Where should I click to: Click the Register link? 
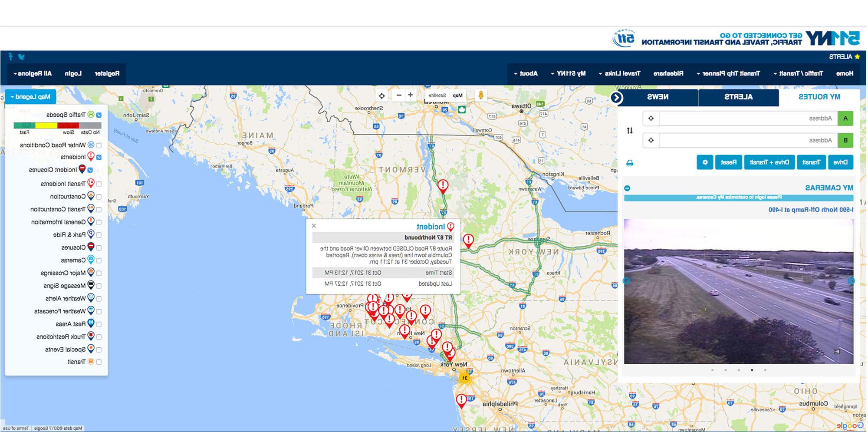point(107,73)
